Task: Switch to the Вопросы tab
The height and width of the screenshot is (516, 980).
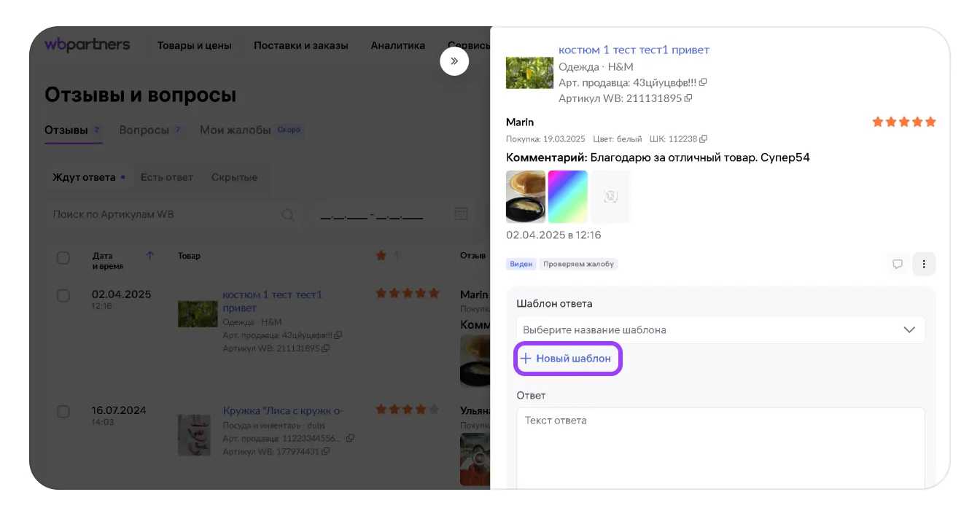Action: (144, 130)
